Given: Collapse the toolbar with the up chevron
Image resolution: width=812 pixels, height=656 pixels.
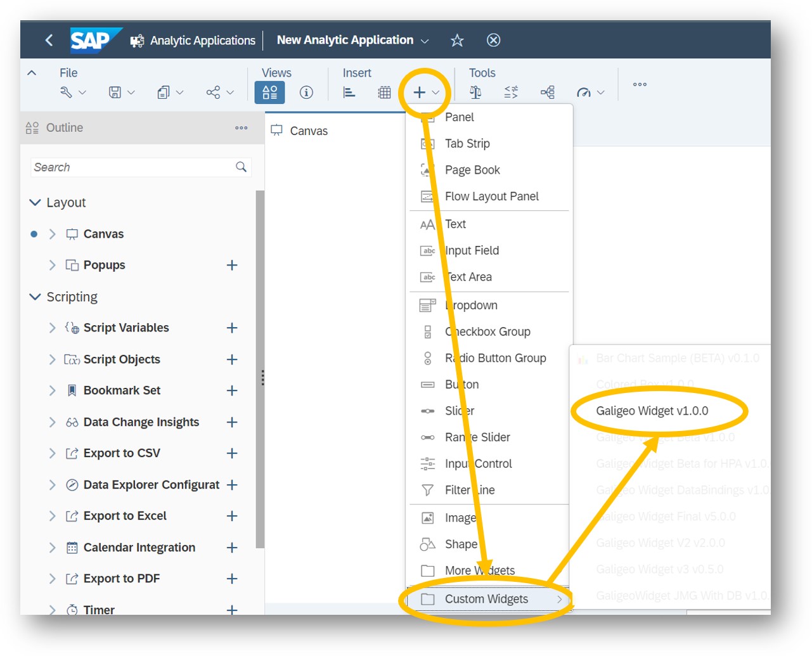Looking at the screenshot, I should (32, 73).
